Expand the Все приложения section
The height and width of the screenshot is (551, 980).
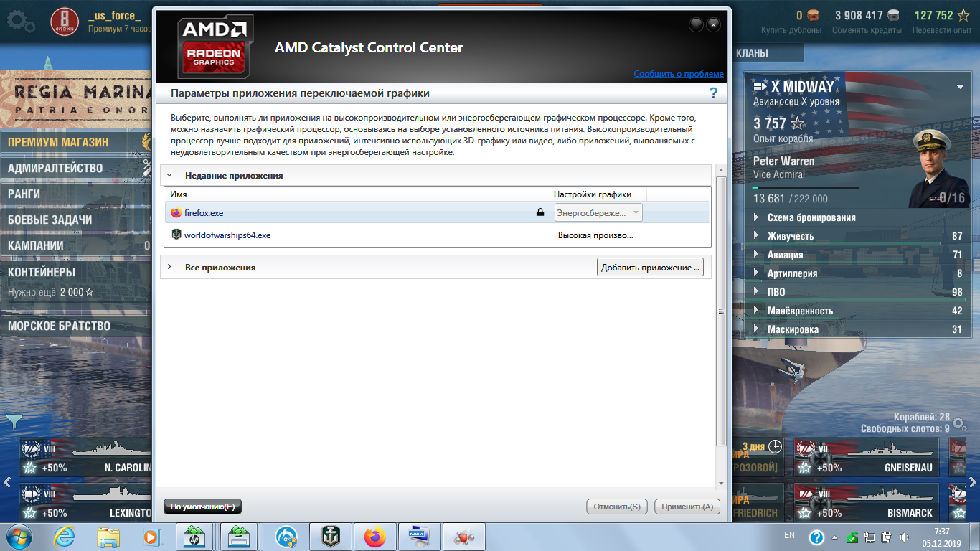(x=170, y=267)
